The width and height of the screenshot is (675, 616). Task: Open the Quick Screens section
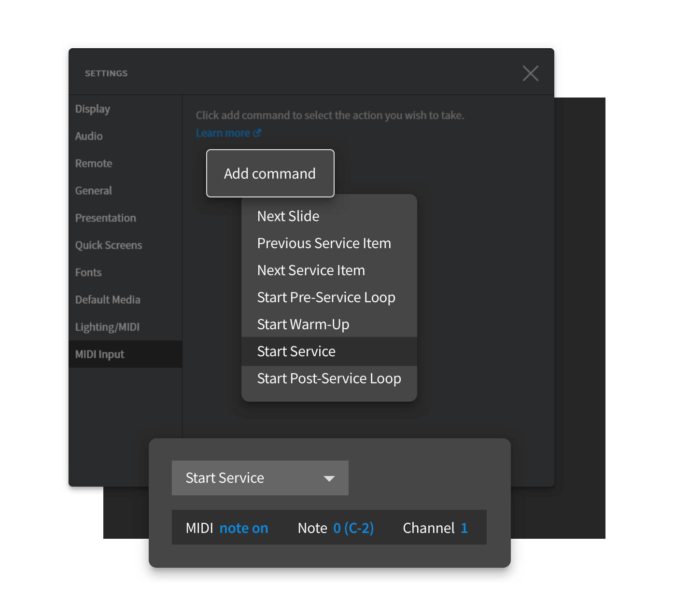pyautogui.click(x=126, y=245)
